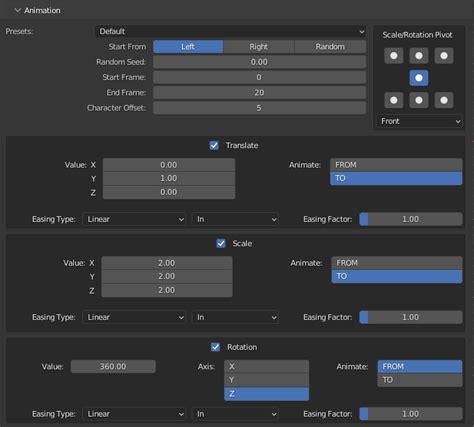Viewport: 474px width, 427px height.
Task: Select Random in Start From
Action: coord(330,47)
